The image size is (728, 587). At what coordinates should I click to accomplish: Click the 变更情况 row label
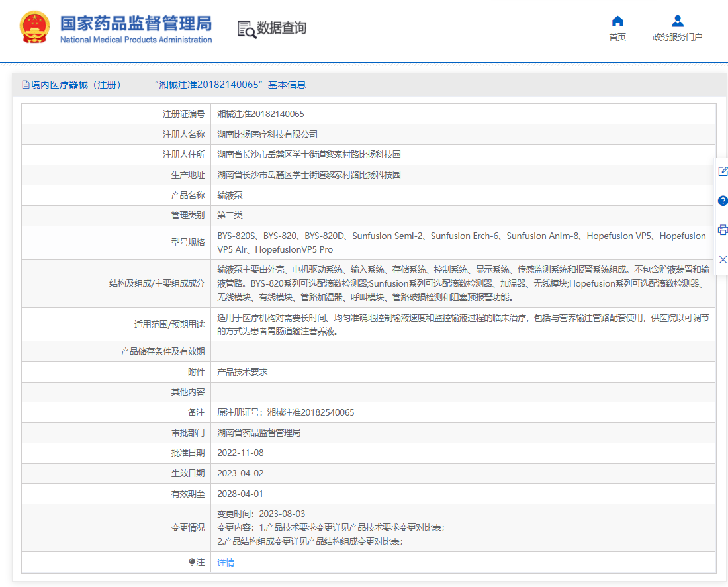[x=188, y=527]
